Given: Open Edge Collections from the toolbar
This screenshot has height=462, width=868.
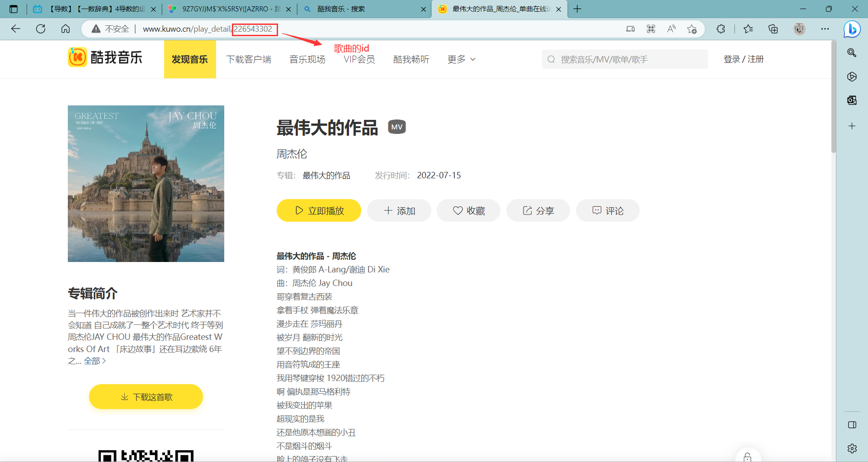Looking at the screenshot, I should coord(773,29).
